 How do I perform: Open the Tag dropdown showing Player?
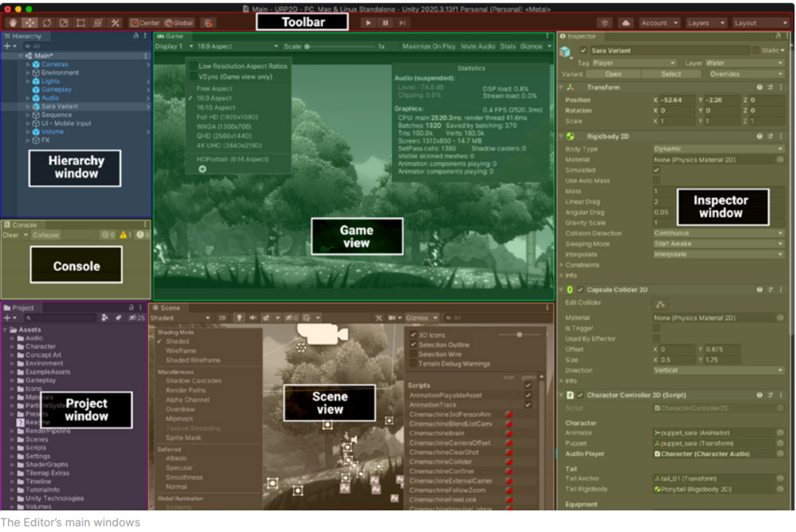(634, 63)
